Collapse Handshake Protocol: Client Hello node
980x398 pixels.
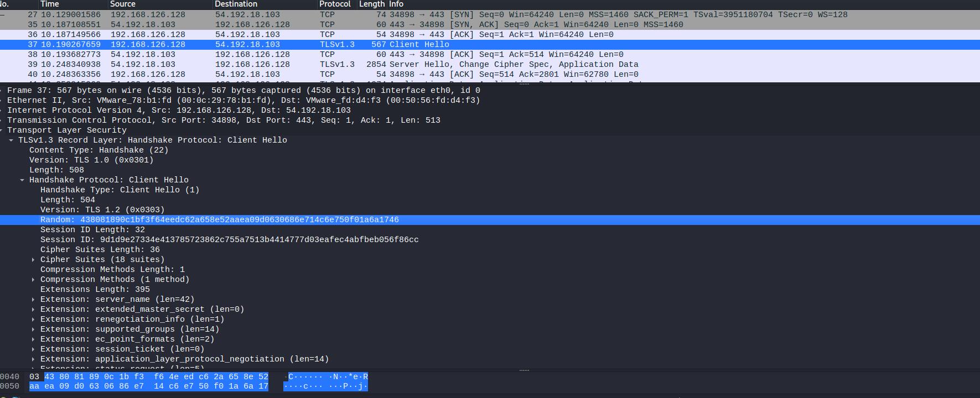coord(22,180)
